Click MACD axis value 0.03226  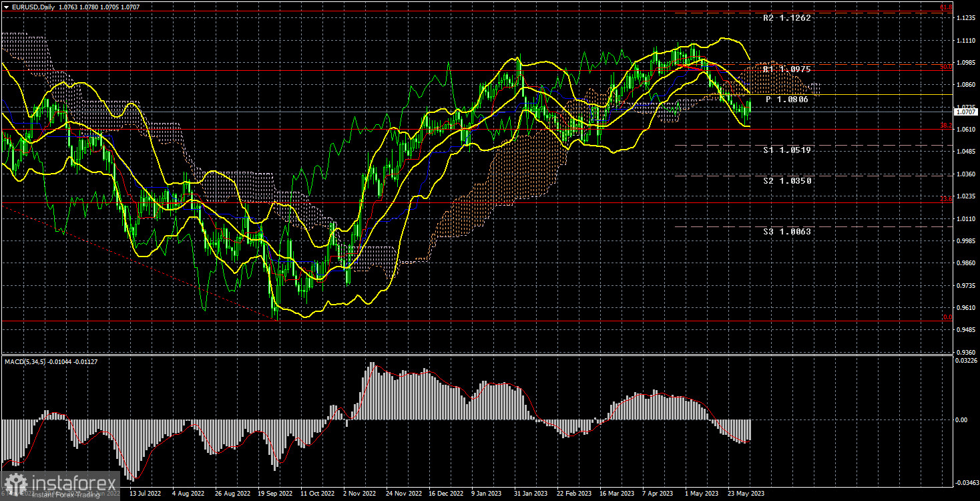click(x=965, y=361)
